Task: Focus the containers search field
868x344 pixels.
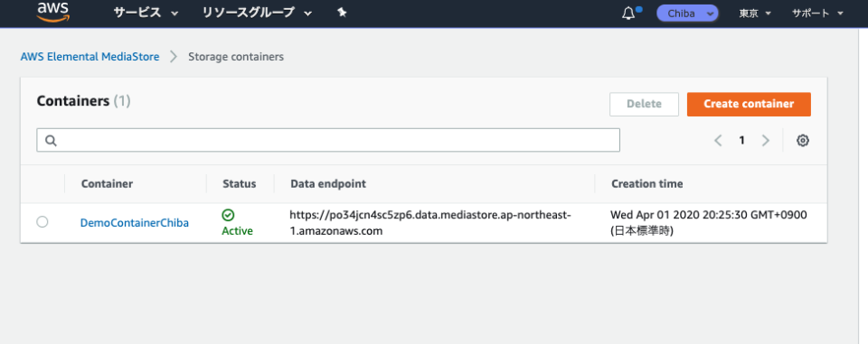Action: pyautogui.click(x=328, y=141)
